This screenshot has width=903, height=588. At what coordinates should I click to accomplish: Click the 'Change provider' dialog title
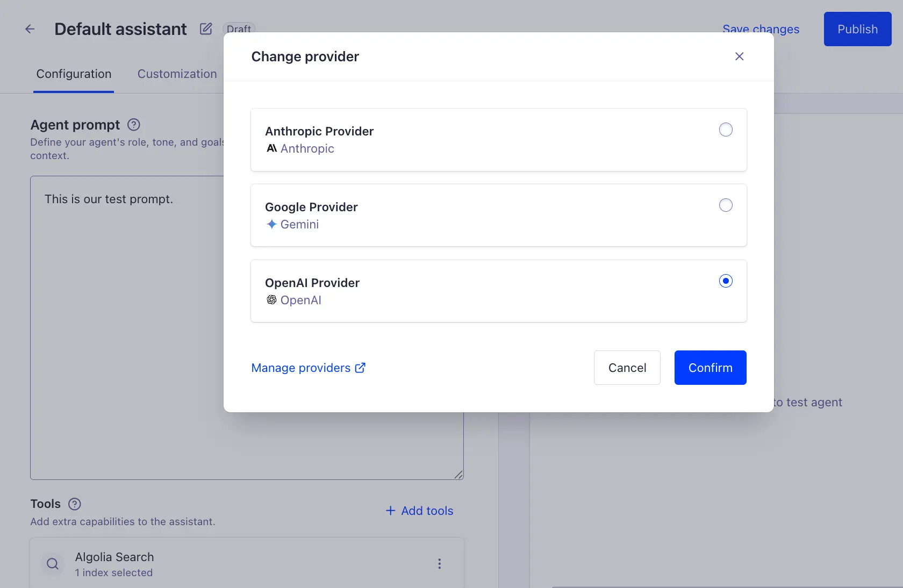point(305,56)
